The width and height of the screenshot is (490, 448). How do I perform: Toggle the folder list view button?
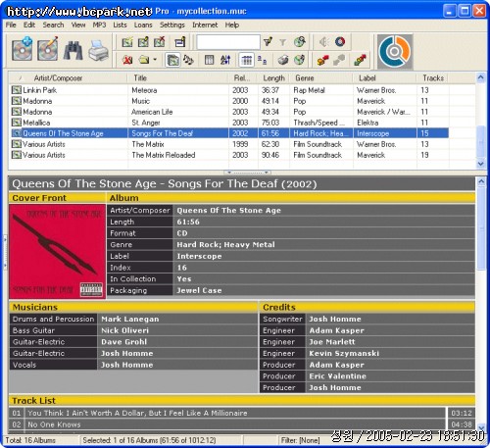172,60
